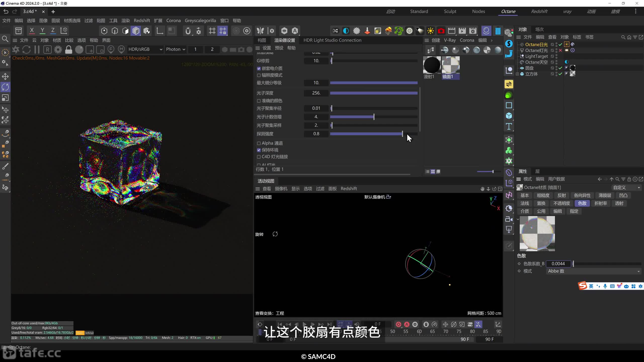Expand the 立方体 tree item
Viewport: 644px width, 362px height.
coord(517,74)
